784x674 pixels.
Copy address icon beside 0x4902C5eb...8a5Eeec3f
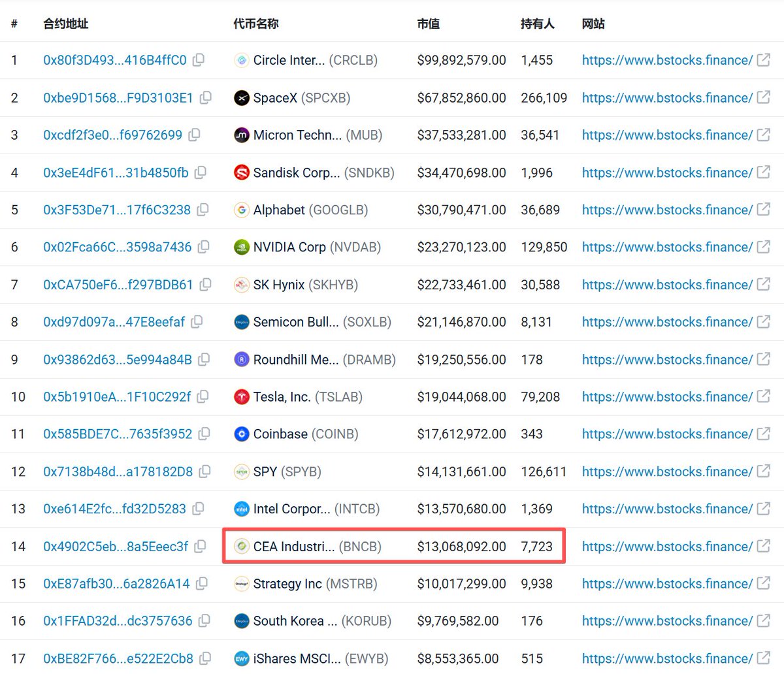201,546
